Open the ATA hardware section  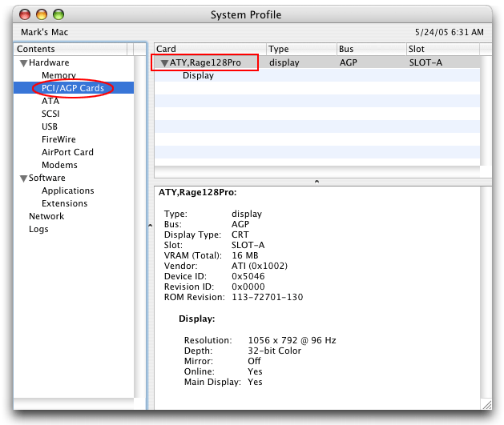coord(50,101)
